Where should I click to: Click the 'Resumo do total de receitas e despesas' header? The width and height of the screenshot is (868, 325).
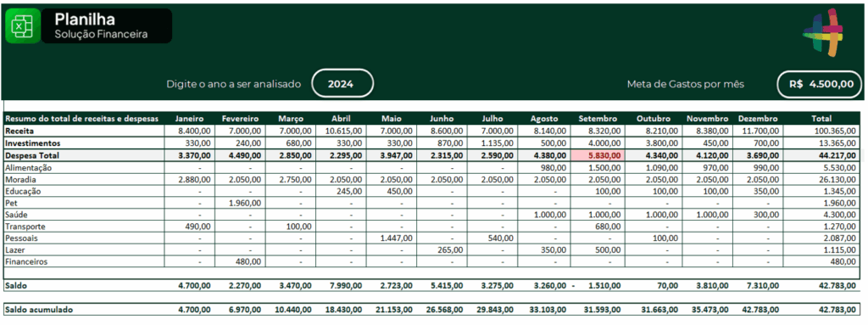click(82, 119)
